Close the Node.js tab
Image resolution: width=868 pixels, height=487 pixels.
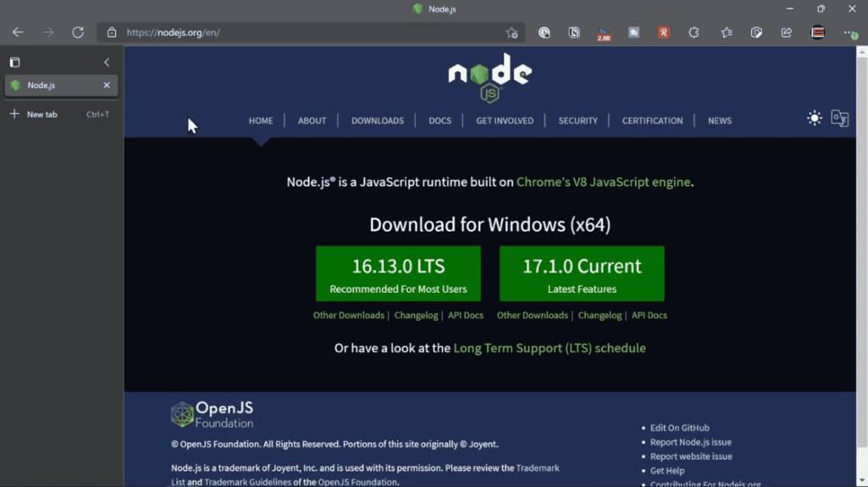(107, 85)
